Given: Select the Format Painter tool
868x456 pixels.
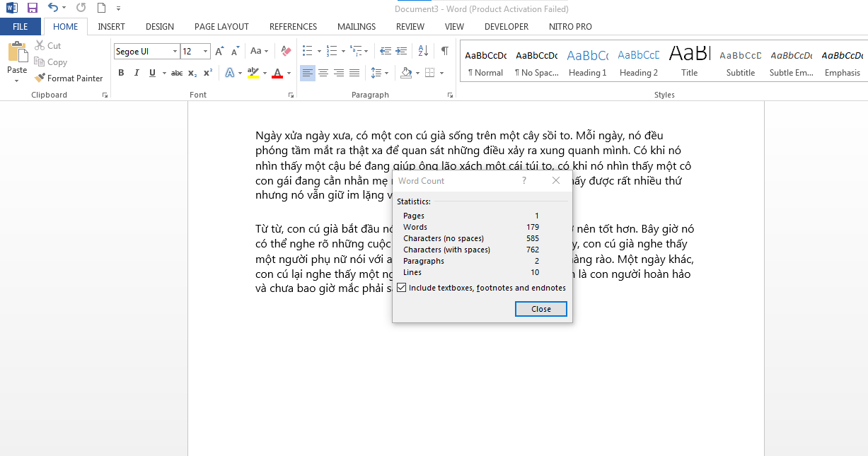Looking at the screenshot, I should point(69,78).
